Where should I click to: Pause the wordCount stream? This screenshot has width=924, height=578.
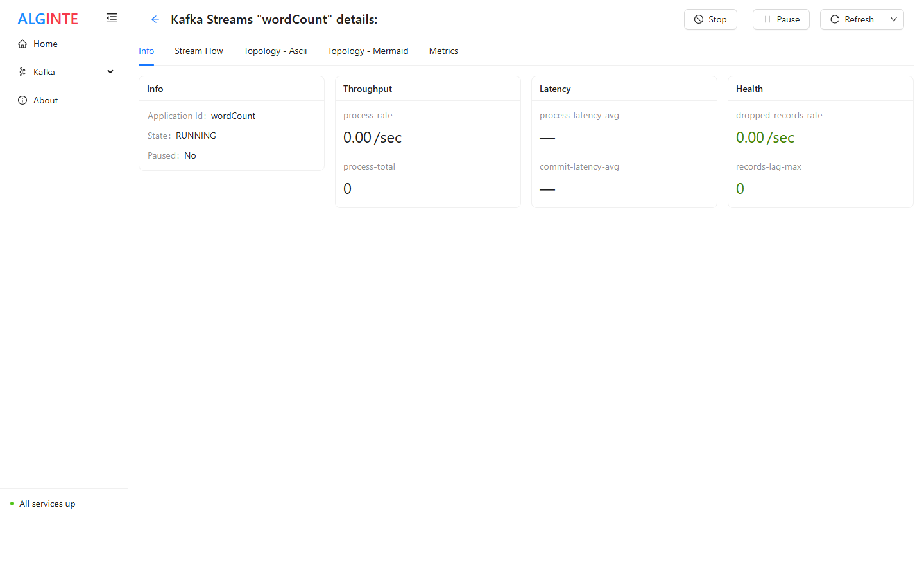781,19
